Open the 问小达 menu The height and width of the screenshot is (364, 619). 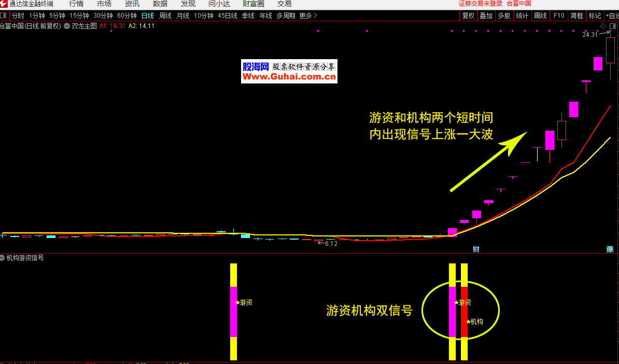point(219,4)
